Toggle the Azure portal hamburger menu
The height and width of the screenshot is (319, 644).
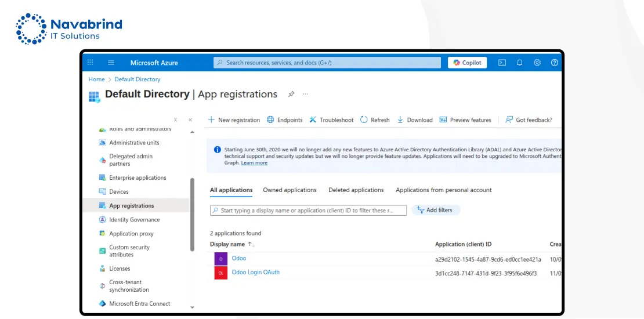point(111,63)
